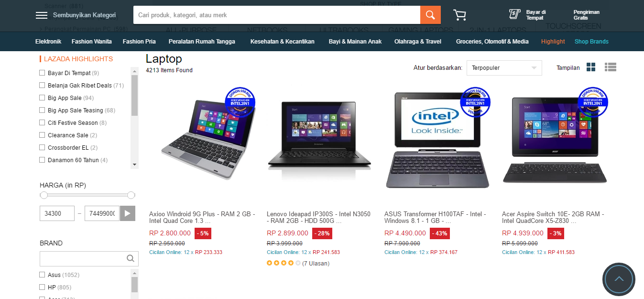
Task: Click the hamburger menu icon
Action: tap(42, 15)
